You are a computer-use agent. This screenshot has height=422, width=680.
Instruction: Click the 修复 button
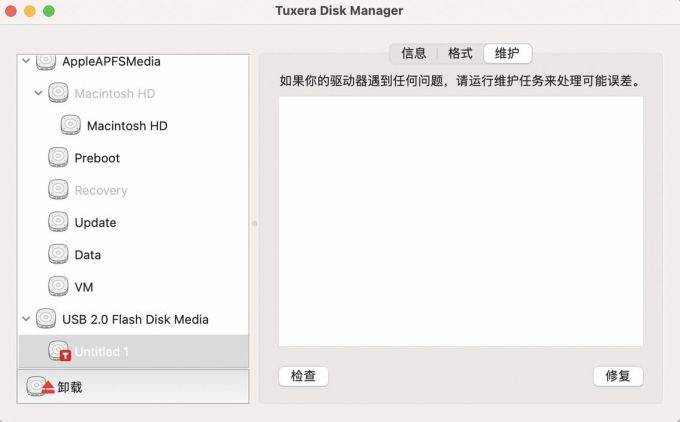click(x=618, y=376)
